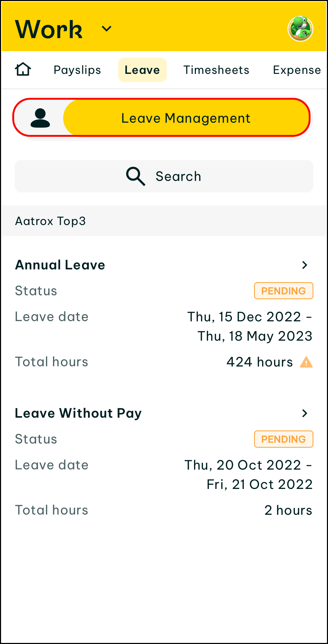
Task: Click the orange warning icon beside 424 hours
Action: pos(306,362)
